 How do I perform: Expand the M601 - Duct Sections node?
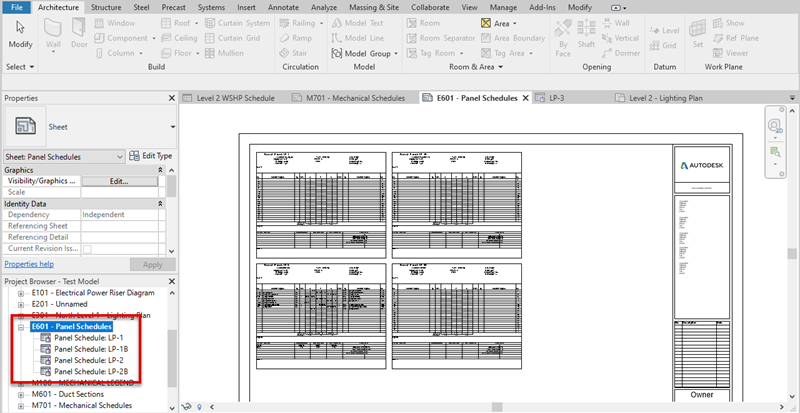(22, 394)
